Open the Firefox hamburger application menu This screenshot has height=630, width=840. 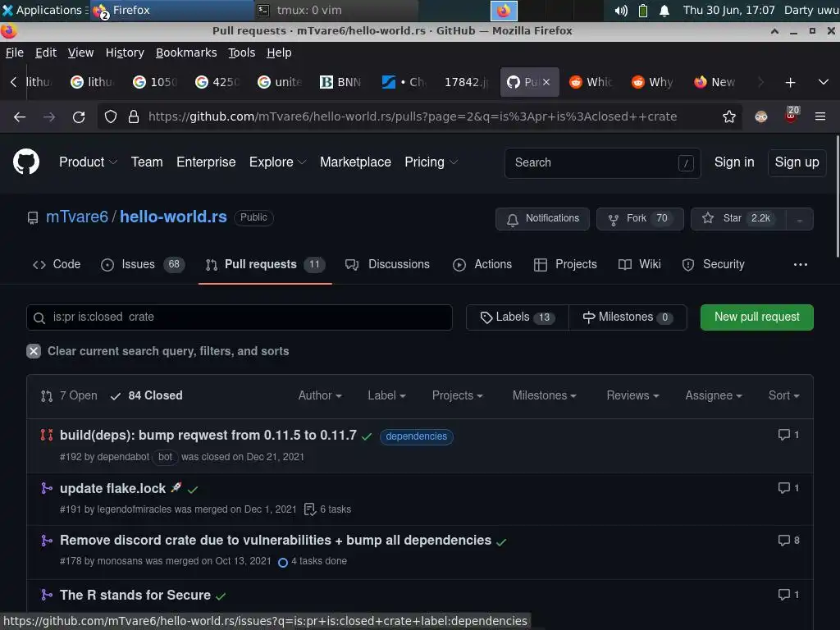tap(819, 116)
